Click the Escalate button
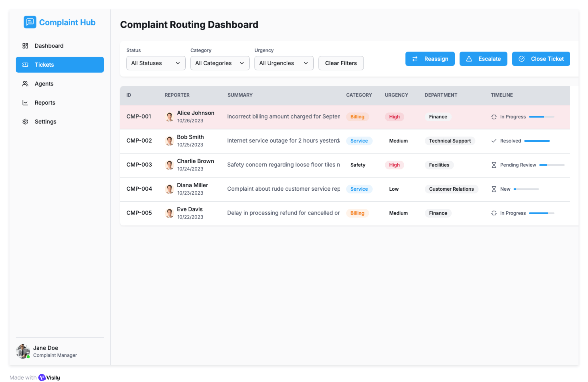588x382 pixels. (x=483, y=59)
